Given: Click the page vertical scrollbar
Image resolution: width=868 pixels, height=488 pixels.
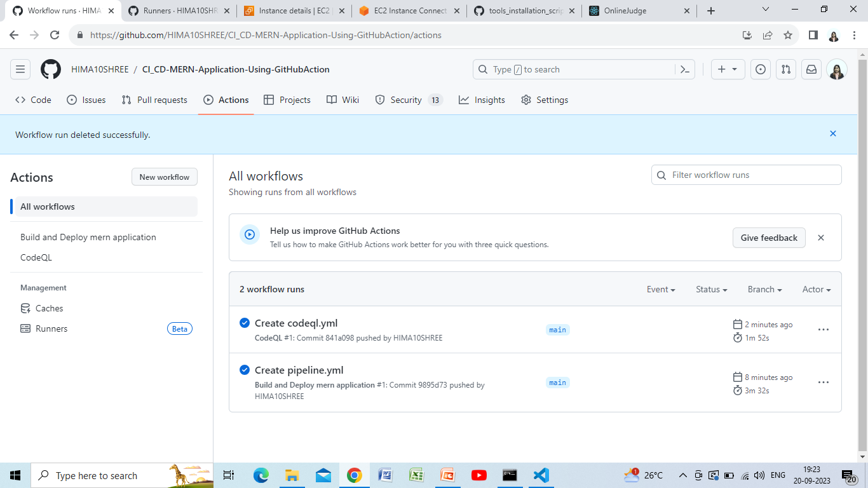Looking at the screenshot, I should point(862,254).
